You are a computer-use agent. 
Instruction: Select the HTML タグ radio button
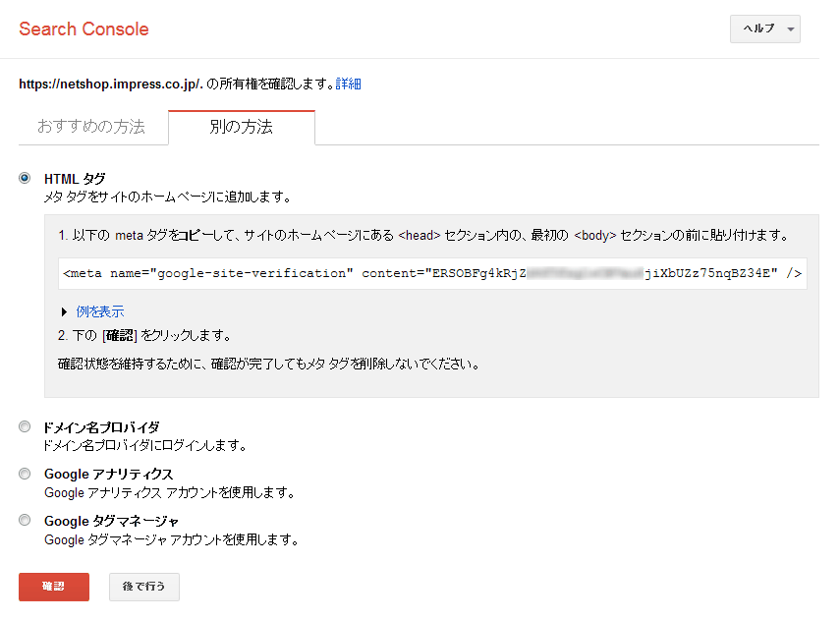click(x=25, y=178)
